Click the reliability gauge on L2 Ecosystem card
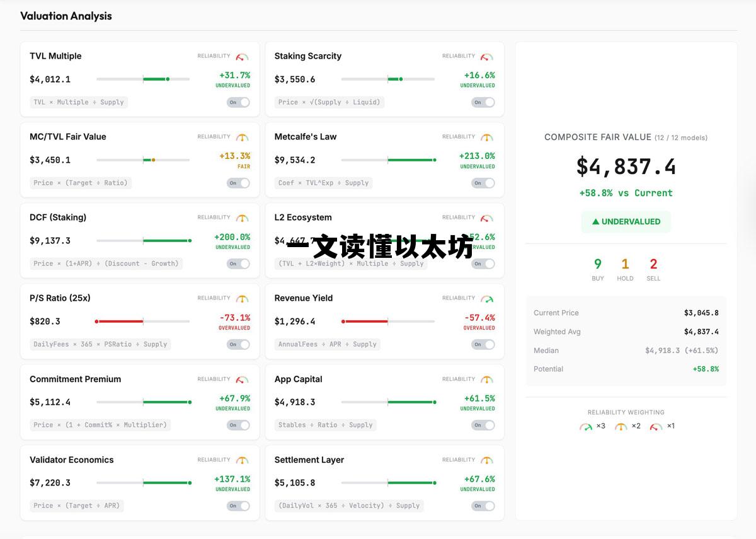Image resolution: width=756 pixels, height=539 pixels. click(486, 217)
